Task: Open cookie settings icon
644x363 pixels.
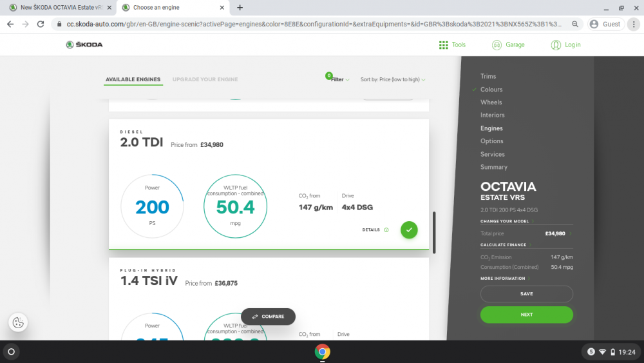Action: point(18,322)
